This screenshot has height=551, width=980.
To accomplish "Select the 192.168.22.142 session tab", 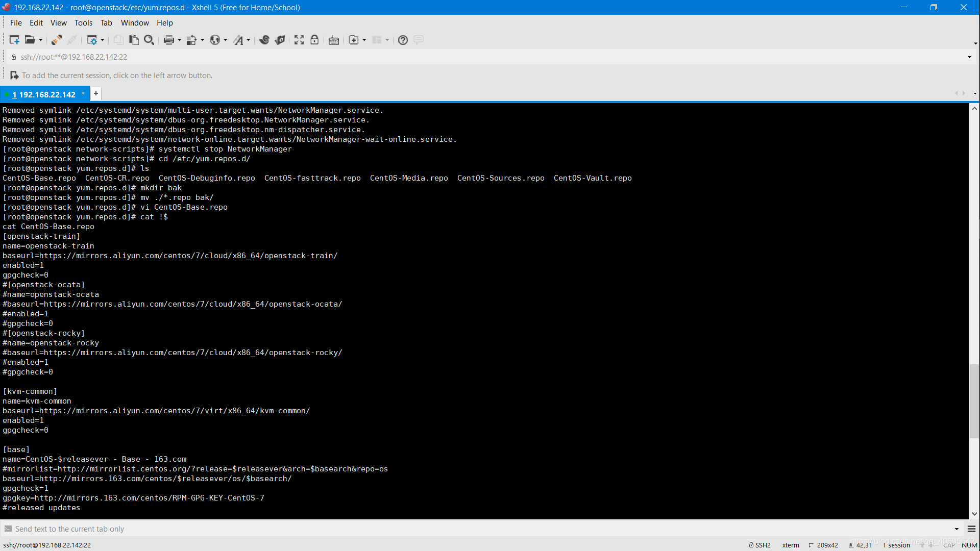I will 44,94.
